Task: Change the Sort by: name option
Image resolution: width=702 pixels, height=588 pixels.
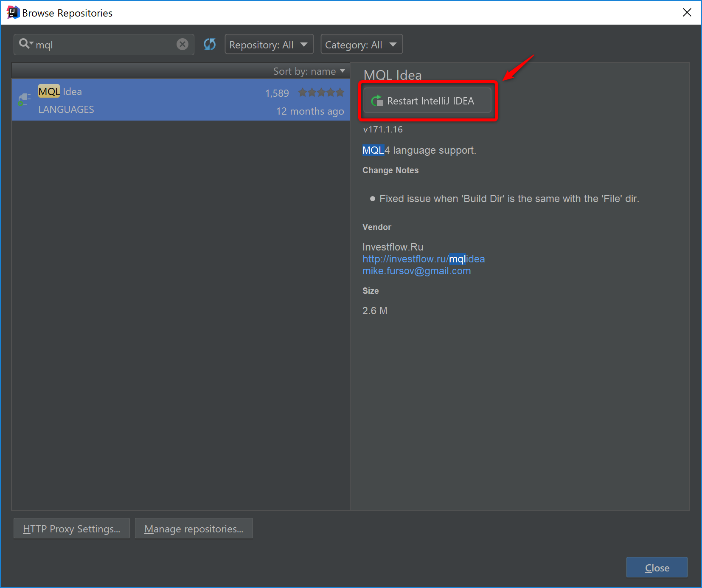Action: click(309, 71)
